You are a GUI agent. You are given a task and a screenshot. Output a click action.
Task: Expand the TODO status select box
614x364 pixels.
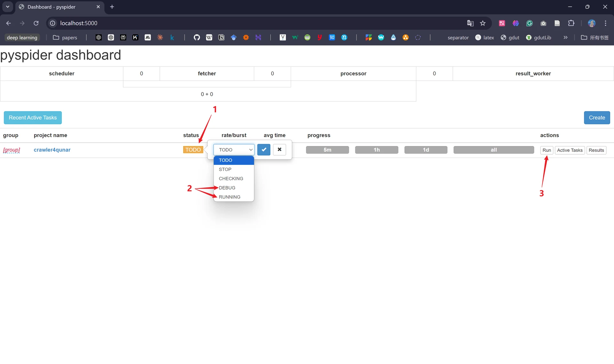[x=234, y=150]
